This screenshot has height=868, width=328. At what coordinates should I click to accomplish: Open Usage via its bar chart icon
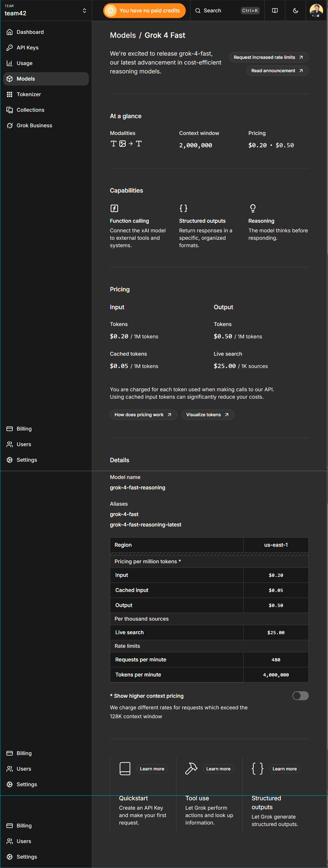[10, 63]
